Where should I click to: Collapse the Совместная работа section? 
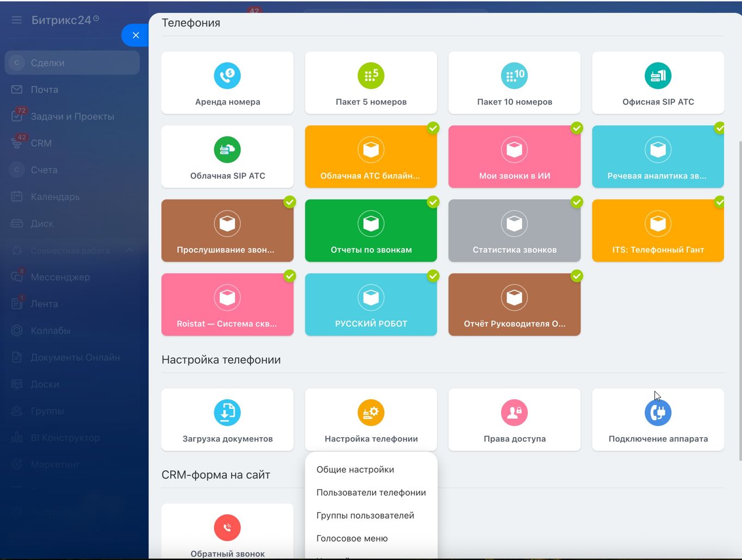pos(129,251)
